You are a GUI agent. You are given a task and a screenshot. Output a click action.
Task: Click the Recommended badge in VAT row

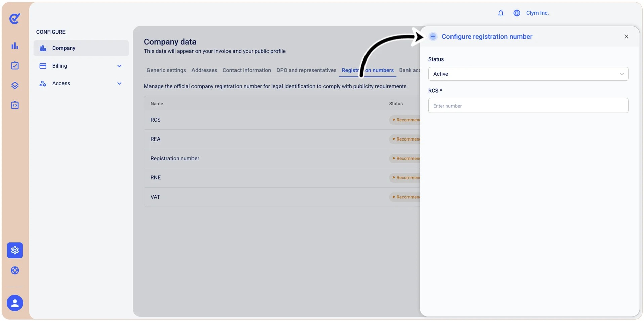click(405, 197)
